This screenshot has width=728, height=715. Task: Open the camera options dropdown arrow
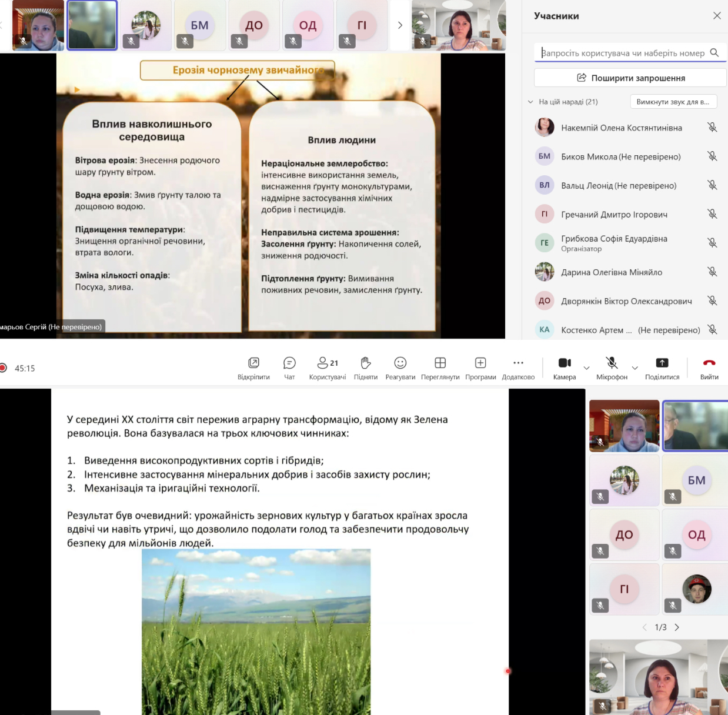coord(586,368)
